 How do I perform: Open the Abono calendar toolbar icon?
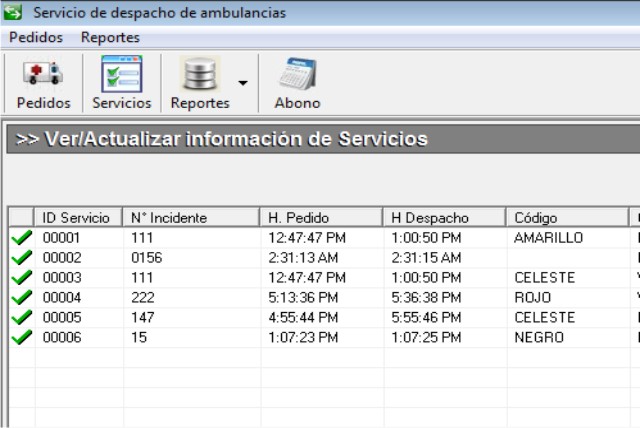pos(297,84)
